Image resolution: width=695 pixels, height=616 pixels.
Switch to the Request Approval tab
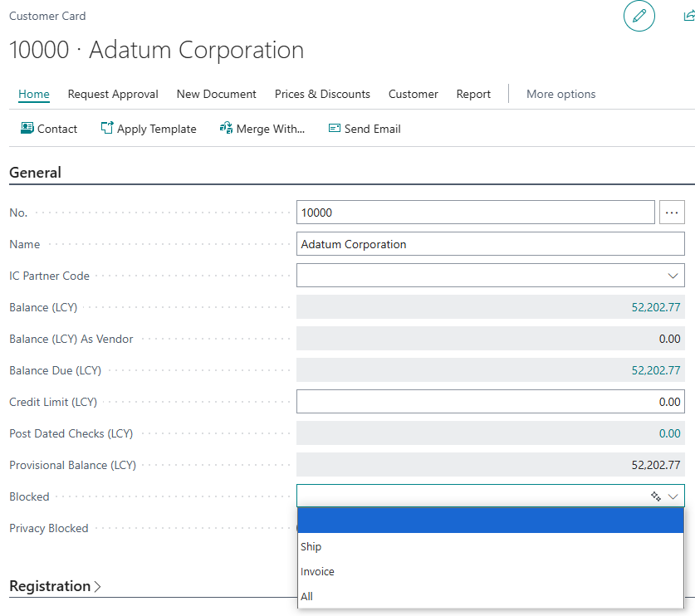click(113, 94)
